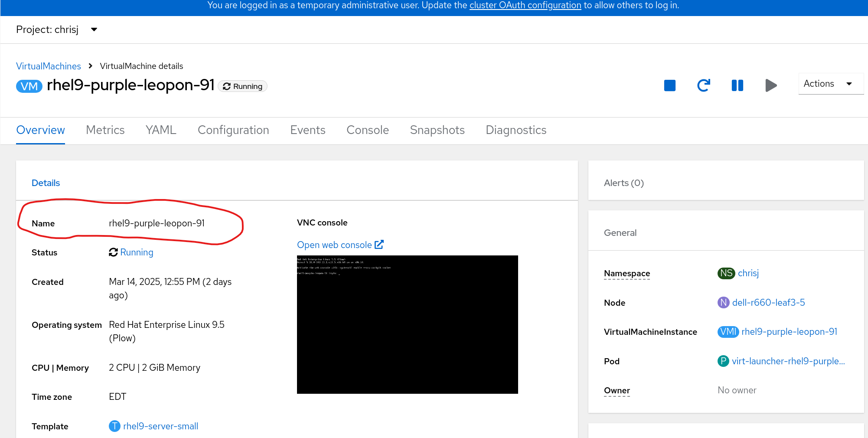The width and height of the screenshot is (868, 438).
Task: Click the Running status pill in header
Action: pos(243,86)
